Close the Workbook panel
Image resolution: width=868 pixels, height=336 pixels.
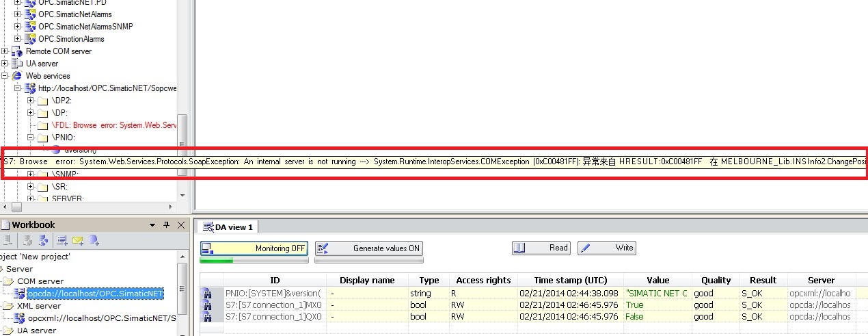tap(181, 225)
